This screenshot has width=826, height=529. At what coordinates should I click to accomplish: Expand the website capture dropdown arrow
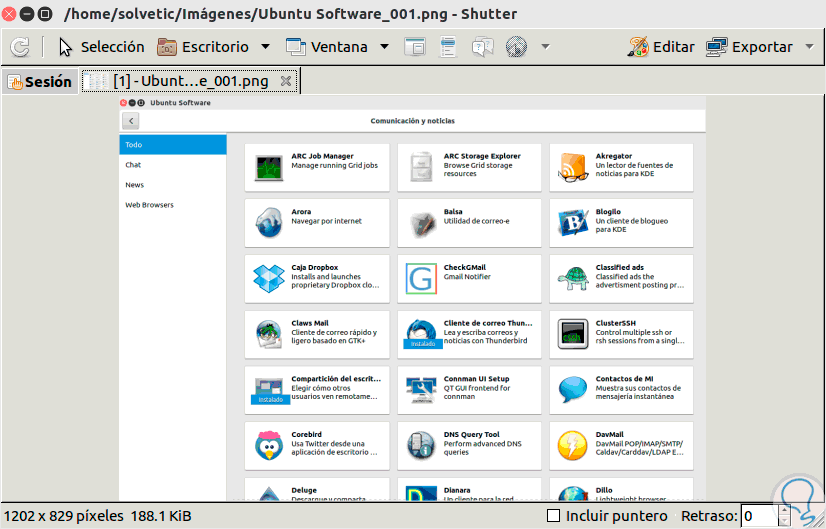point(546,47)
